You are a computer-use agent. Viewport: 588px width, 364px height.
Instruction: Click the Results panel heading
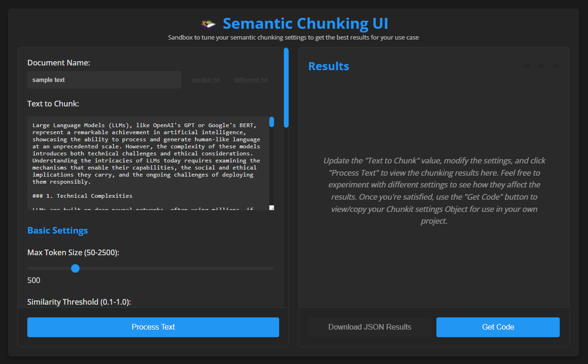pyautogui.click(x=329, y=66)
